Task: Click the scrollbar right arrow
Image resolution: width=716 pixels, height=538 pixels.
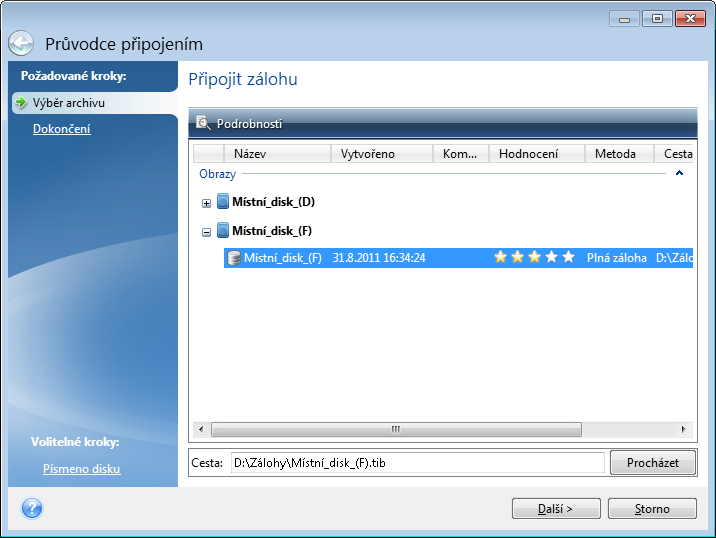Action: click(683, 429)
